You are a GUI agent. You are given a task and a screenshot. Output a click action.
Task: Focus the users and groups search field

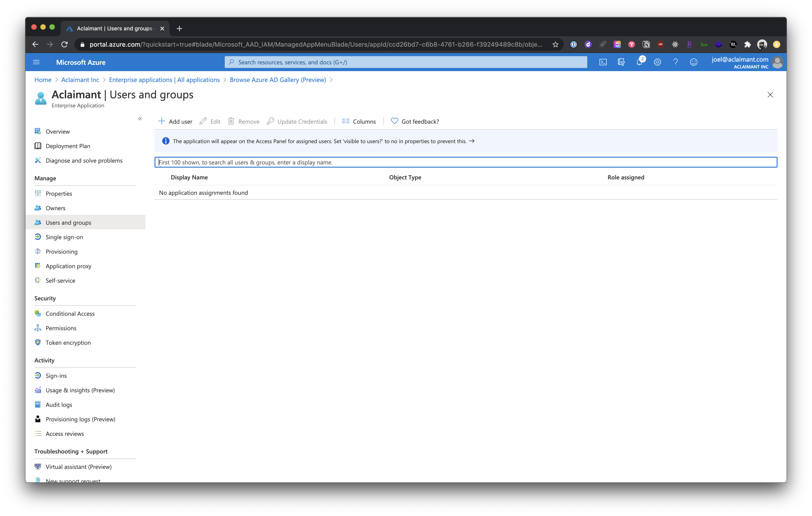(x=466, y=162)
